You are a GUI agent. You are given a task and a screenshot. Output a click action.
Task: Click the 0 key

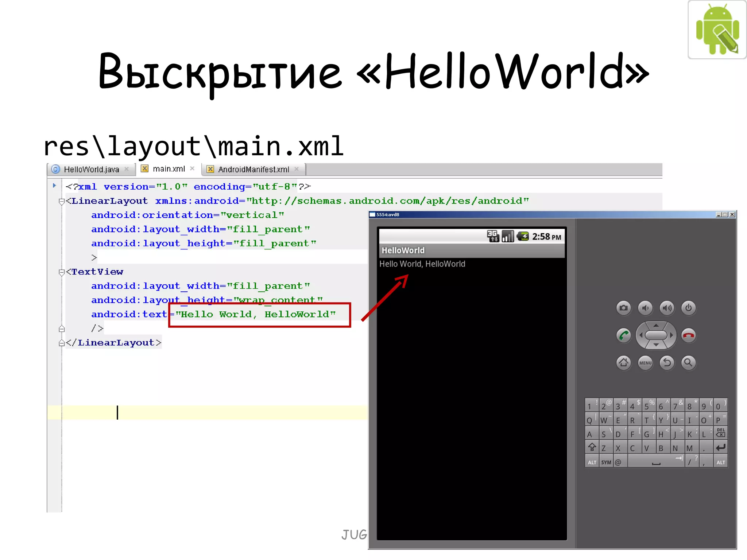[721, 405]
